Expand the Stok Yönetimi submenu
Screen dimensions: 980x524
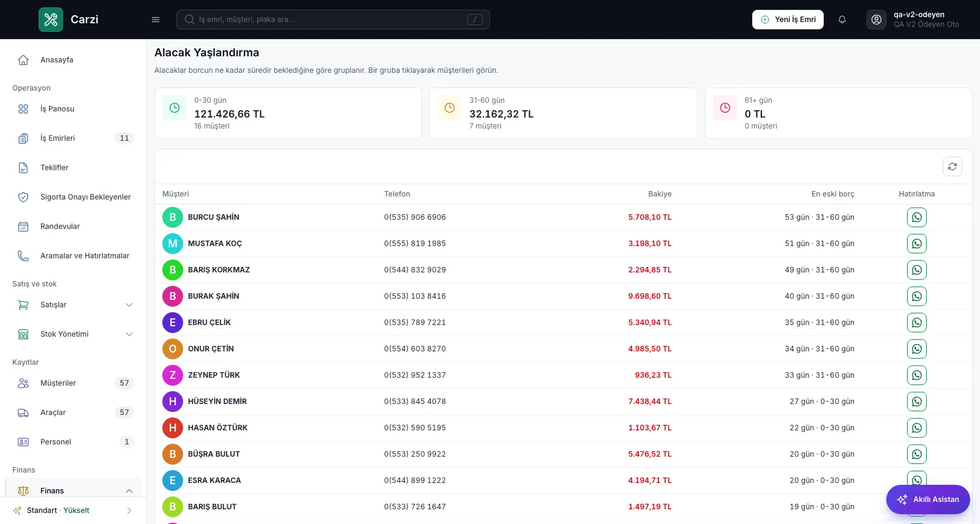129,334
